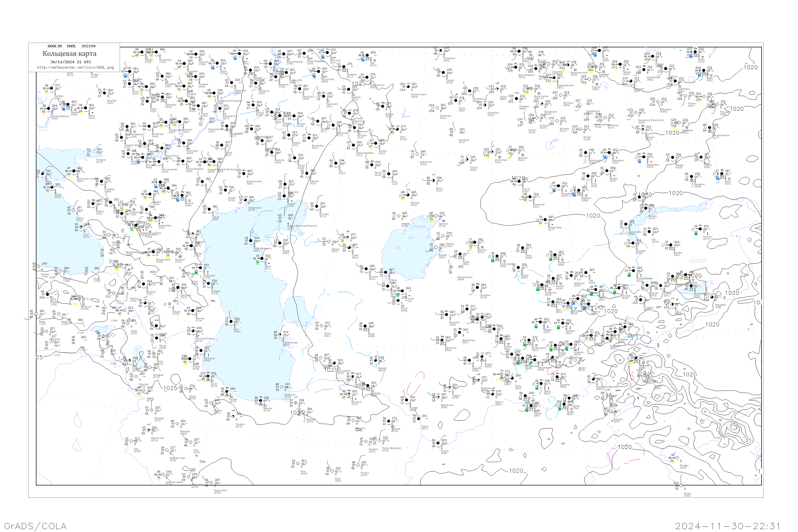Click the Жетыконыр station circle marker
Viewport: 798px width, 532px height.
pyautogui.click(x=546, y=220)
